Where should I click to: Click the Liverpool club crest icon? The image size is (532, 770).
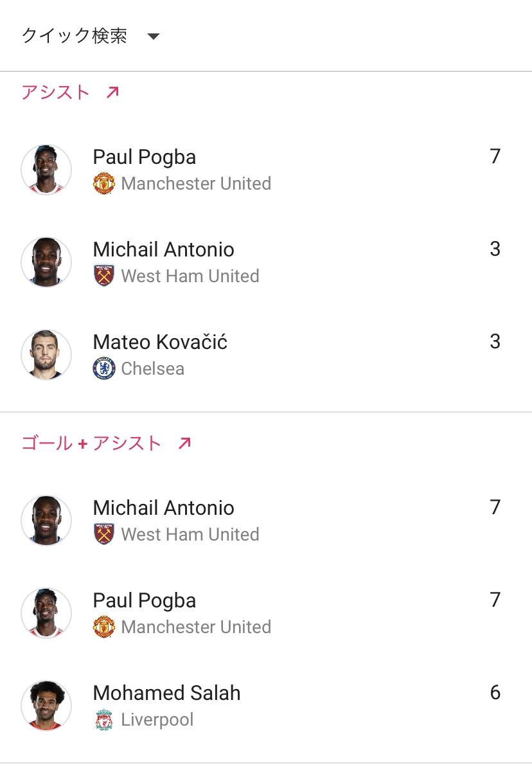coord(103,720)
